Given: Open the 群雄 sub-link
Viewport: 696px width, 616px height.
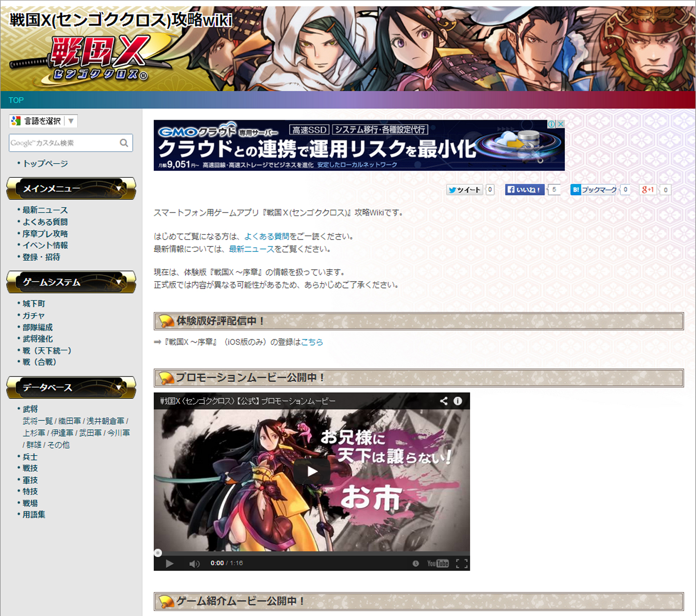Looking at the screenshot, I should (x=34, y=445).
